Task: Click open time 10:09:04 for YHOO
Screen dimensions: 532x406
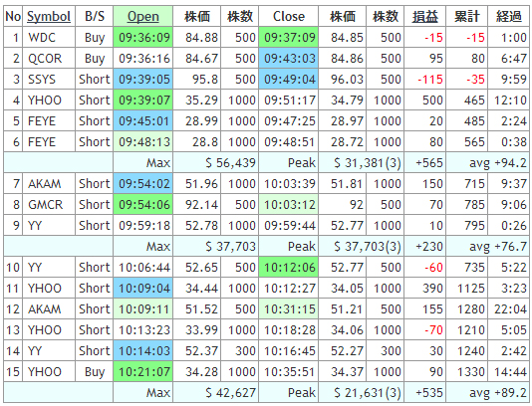Action: [x=143, y=288]
